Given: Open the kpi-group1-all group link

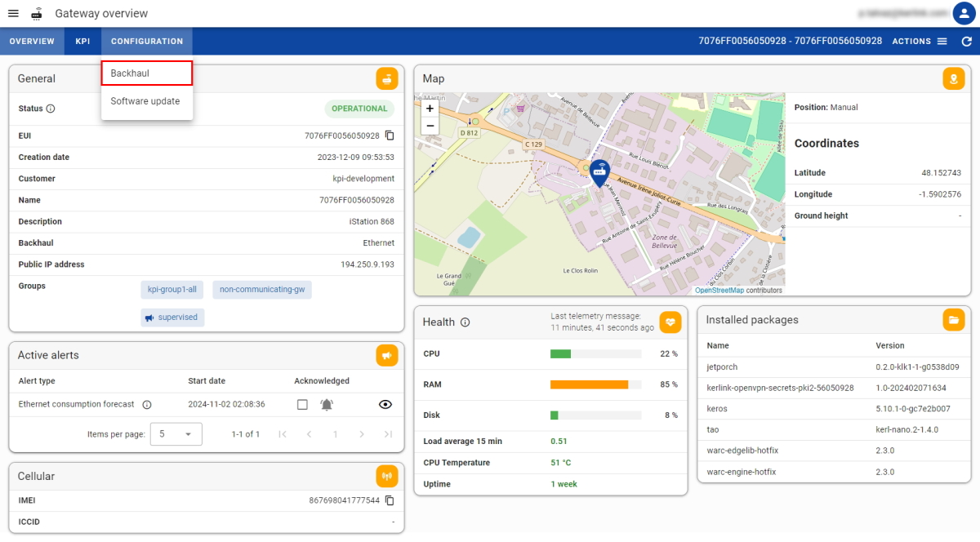Looking at the screenshot, I should (x=172, y=289).
